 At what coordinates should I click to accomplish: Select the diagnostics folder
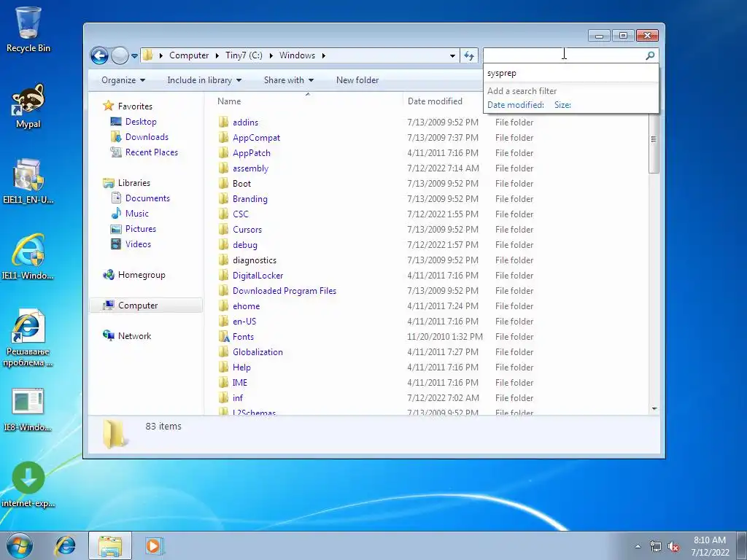[255, 260]
